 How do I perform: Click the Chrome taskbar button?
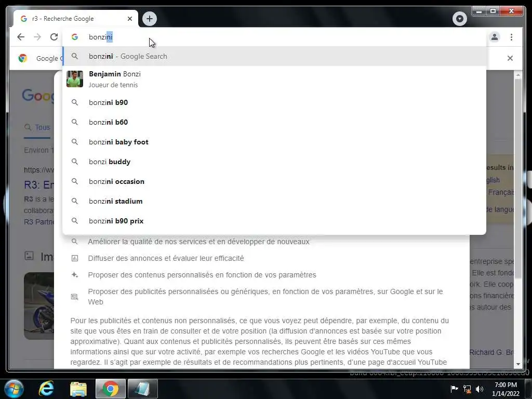pyautogui.click(x=110, y=389)
